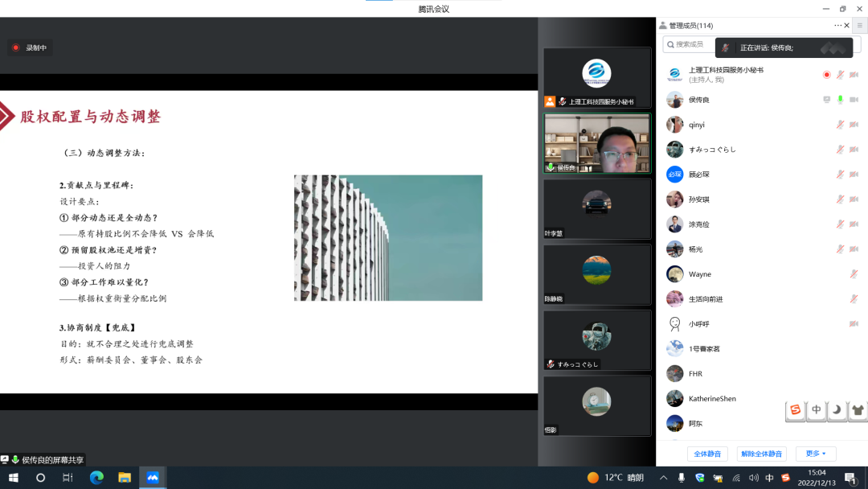Click 杨光's disabled camera icon
This screenshot has height=489, width=868.
point(854,249)
